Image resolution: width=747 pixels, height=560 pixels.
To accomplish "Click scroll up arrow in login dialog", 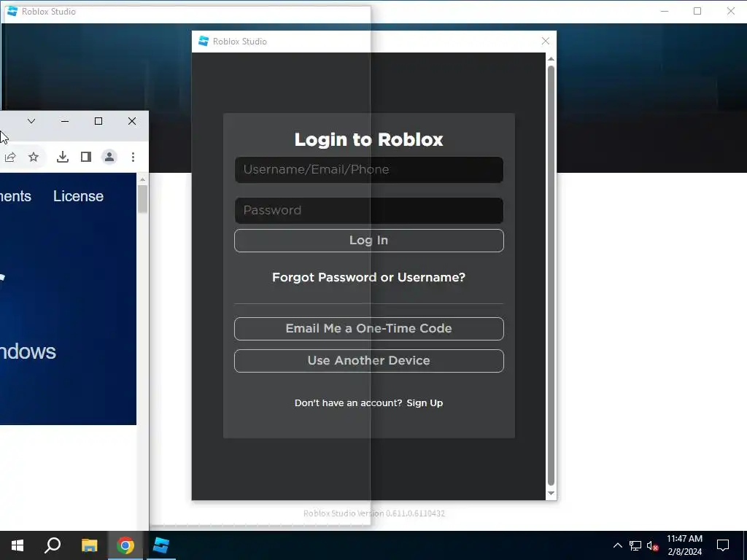I will (x=551, y=59).
